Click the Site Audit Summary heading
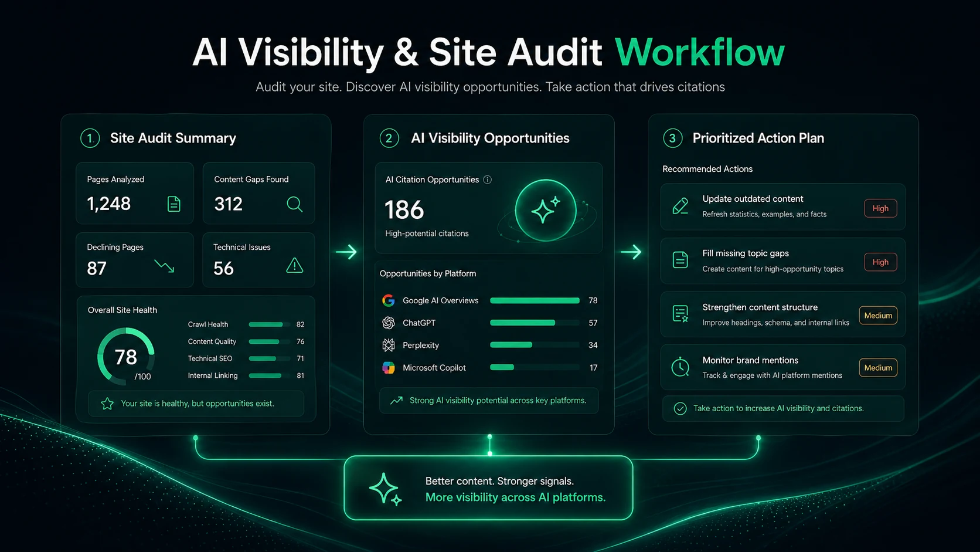 click(x=173, y=138)
